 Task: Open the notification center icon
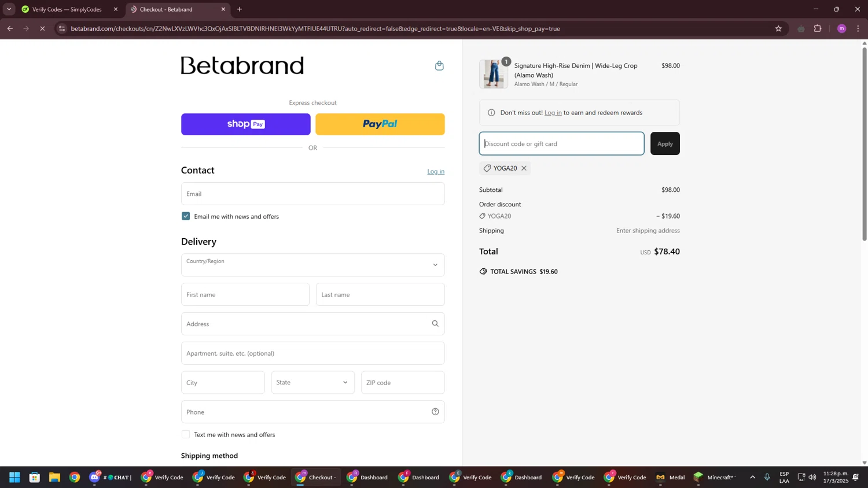tap(856, 478)
